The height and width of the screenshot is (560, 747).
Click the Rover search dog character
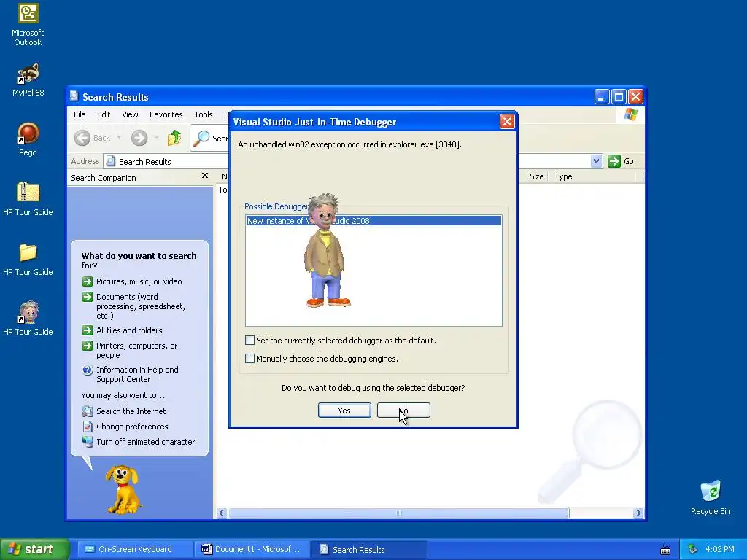click(x=123, y=489)
